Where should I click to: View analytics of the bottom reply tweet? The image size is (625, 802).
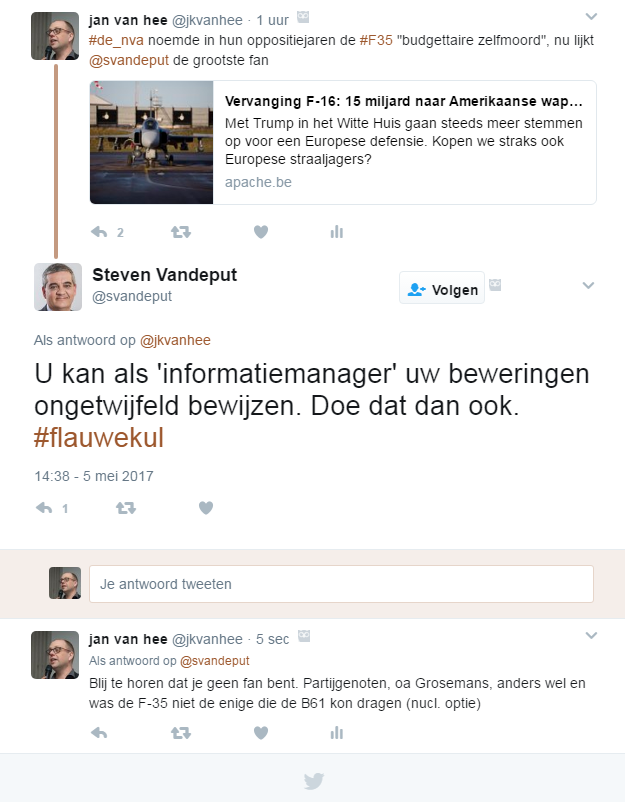[337, 733]
